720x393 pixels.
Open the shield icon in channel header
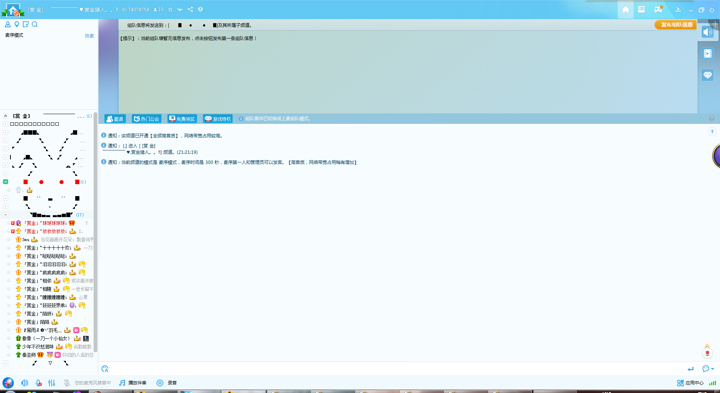(200, 10)
